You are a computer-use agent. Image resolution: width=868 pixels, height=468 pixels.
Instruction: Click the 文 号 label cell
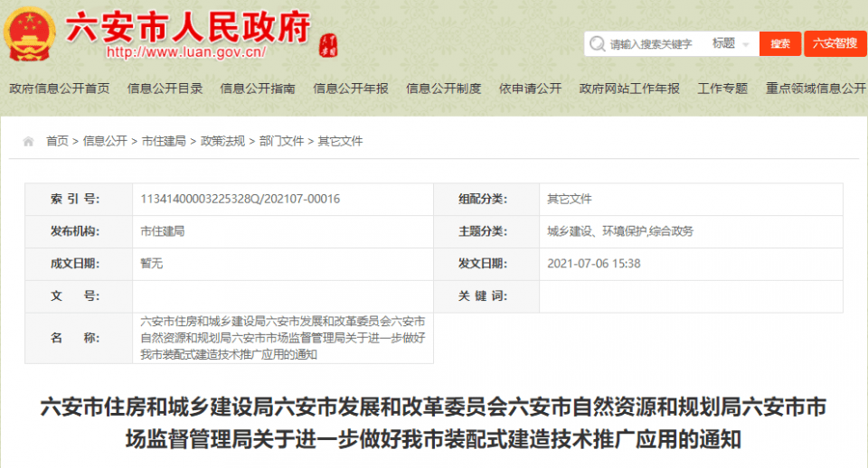(79, 296)
